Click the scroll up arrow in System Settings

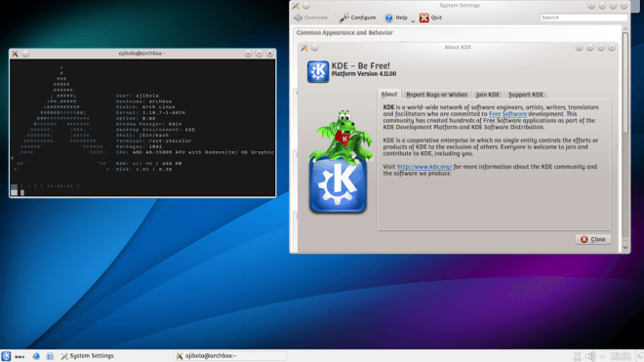[x=625, y=29]
